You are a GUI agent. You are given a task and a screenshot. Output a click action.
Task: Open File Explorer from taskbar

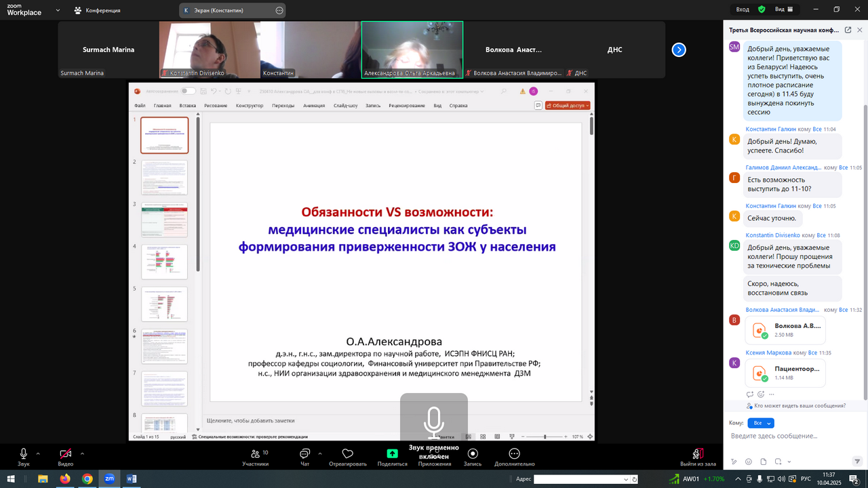[x=43, y=479]
